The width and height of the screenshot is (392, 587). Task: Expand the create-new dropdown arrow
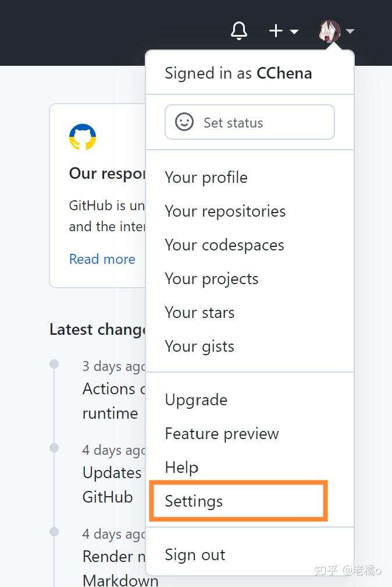(294, 31)
